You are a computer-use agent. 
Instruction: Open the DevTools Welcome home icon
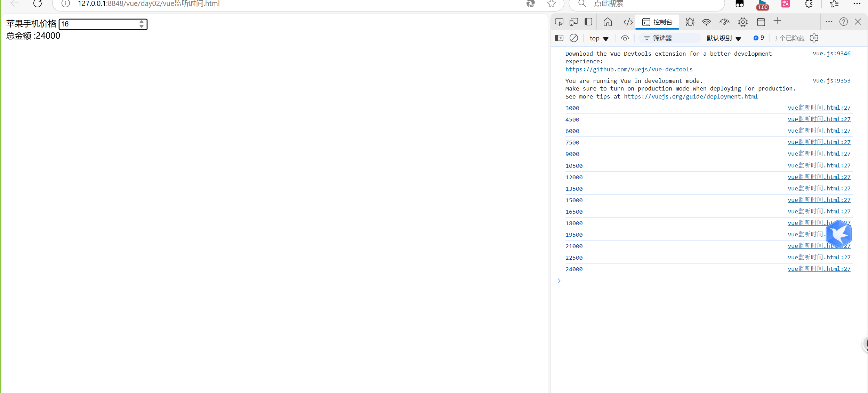point(608,22)
